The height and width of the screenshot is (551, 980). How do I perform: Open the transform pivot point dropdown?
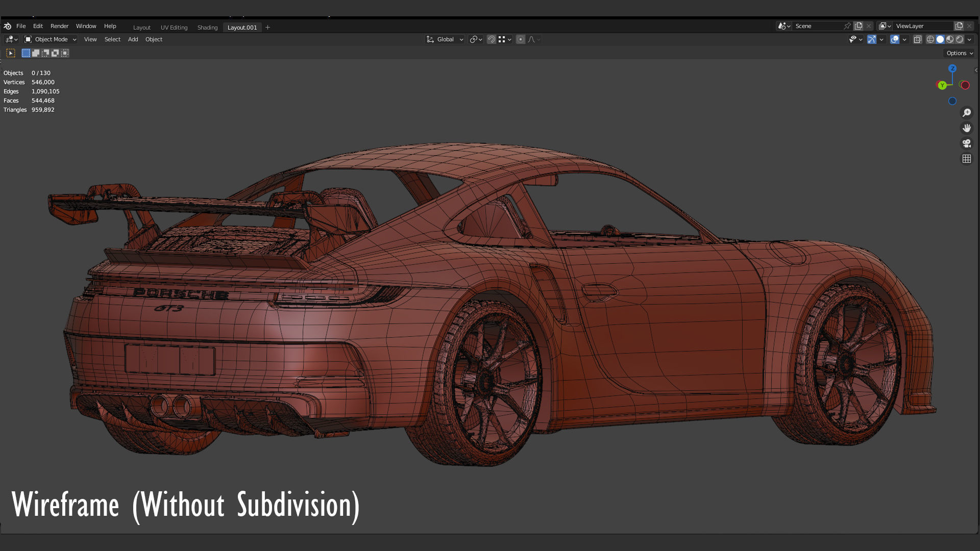click(x=476, y=39)
